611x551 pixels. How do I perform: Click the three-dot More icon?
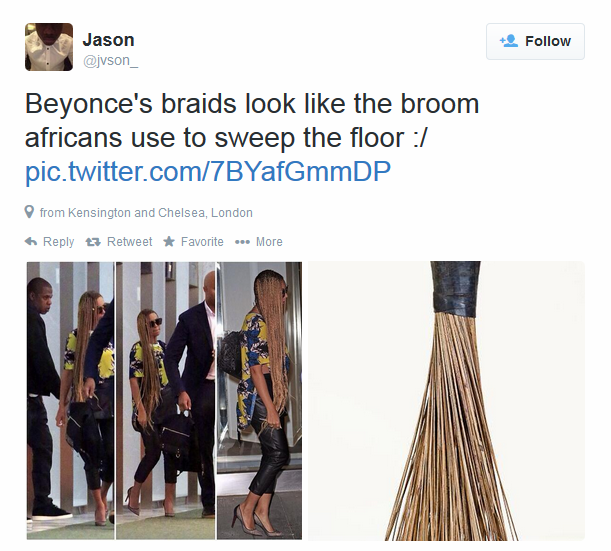pyautogui.click(x=242, y=242)
